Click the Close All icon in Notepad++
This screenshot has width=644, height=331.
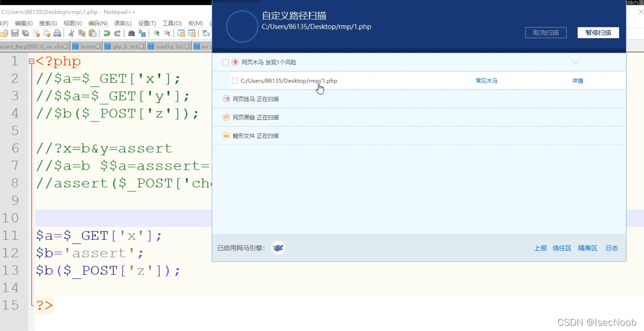46,33
